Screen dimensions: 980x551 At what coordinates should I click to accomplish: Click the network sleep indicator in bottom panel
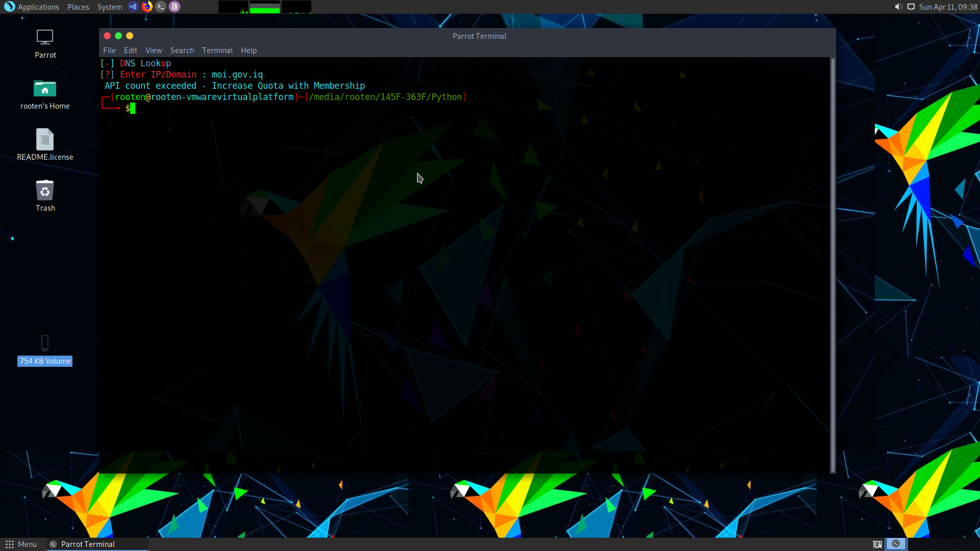click(877, 544)
